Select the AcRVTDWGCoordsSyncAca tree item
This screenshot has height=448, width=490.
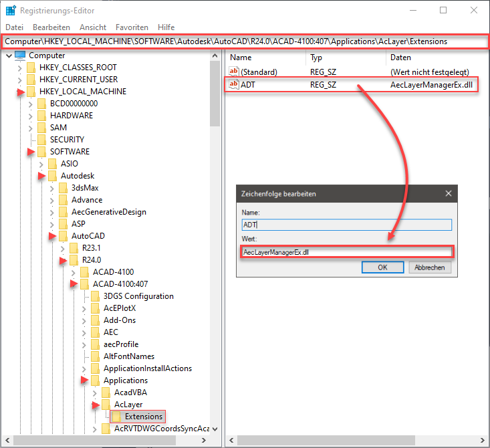tap(162, 429)
